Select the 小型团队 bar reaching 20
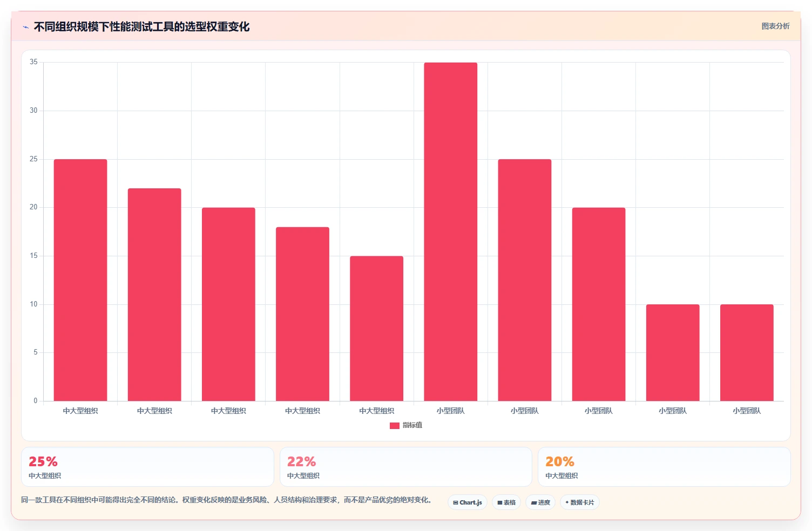The width and height of the screenshot is (812, 531). tap(599, 304)
